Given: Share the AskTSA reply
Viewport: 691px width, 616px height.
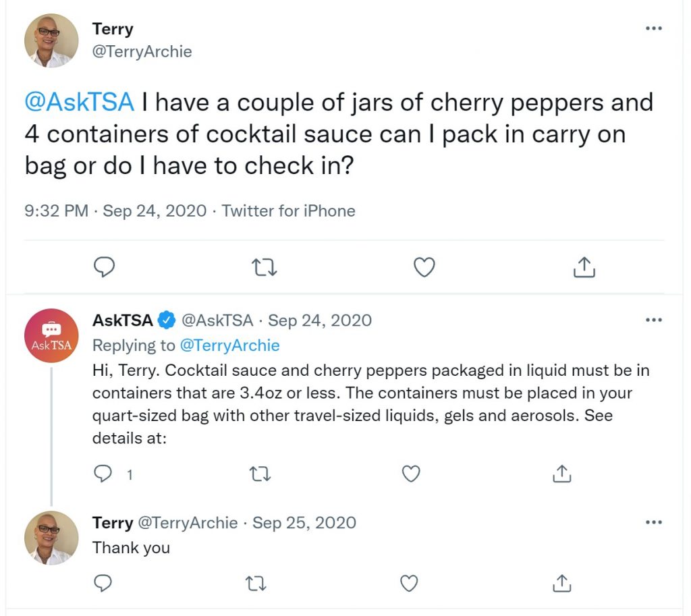Looking at the screenshot, I should pyautogui.click(x=562, y=474).
